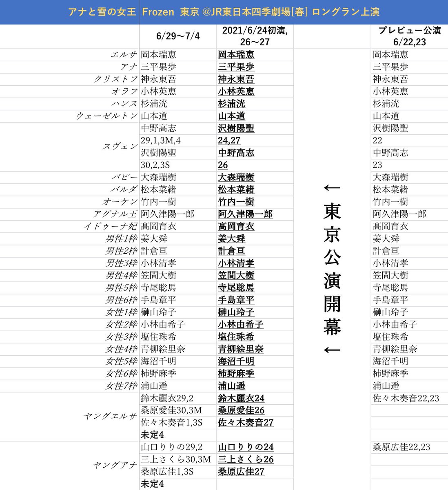Select the 'プレビュー公演 6/22,23' header cell
The width and height of the screenshot is (448, 490).
[x=409, y=37]
